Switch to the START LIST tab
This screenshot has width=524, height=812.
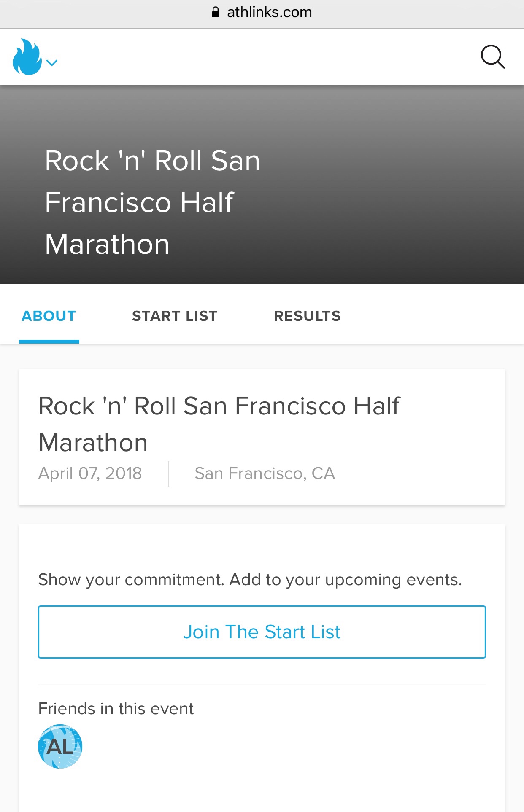pyautogui.click(x=175, y=316)
